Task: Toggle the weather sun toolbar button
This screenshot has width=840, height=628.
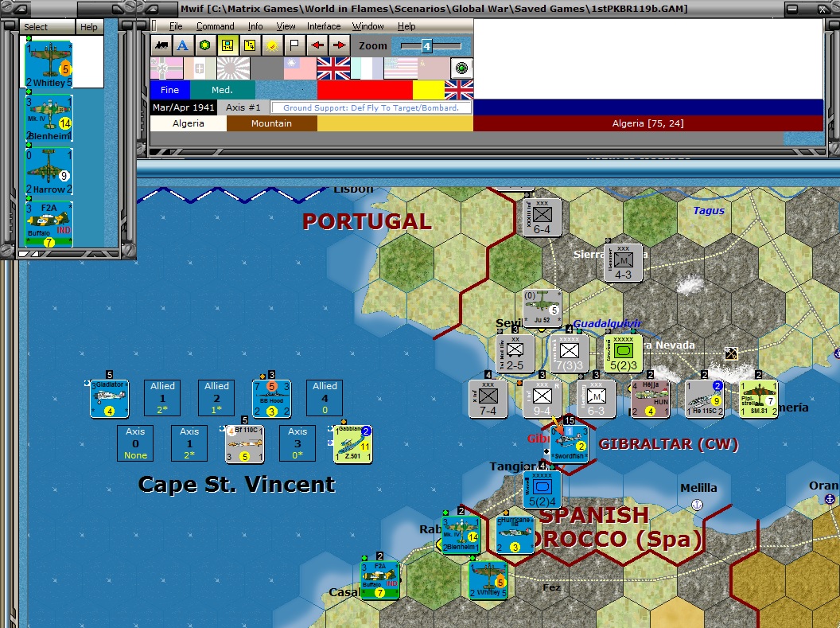Action: tap(271, 45)
